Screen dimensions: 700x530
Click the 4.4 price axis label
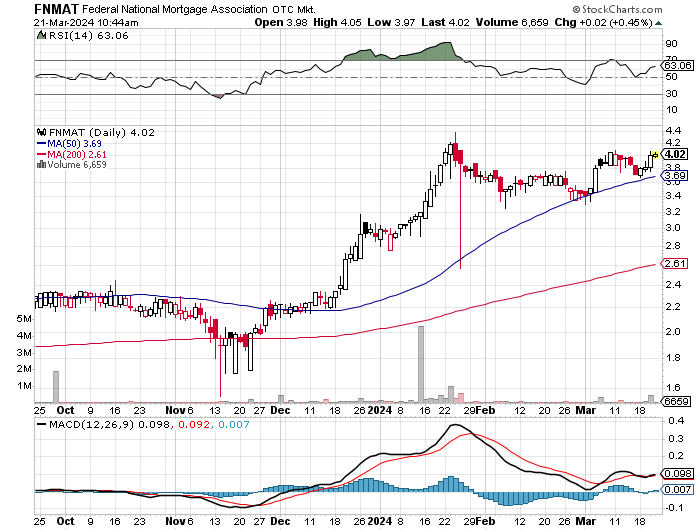point(673,131)
